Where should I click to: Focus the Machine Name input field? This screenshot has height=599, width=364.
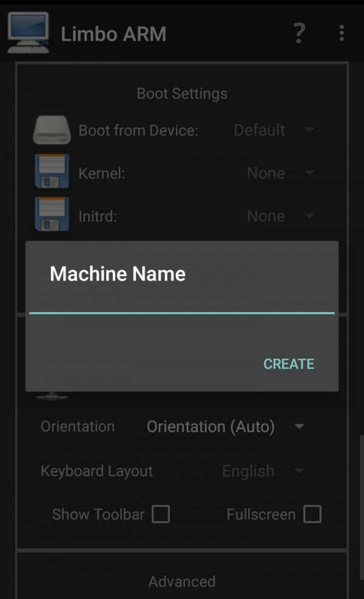tap(182, 303)
